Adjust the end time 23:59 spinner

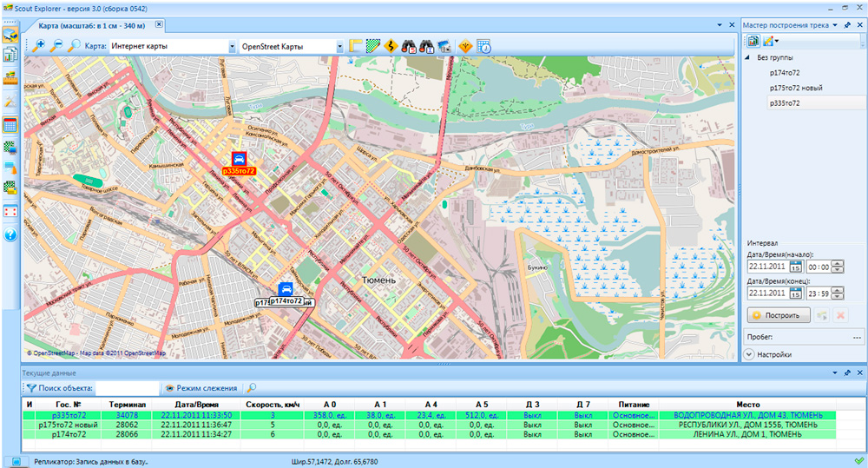tap(838, 293)
